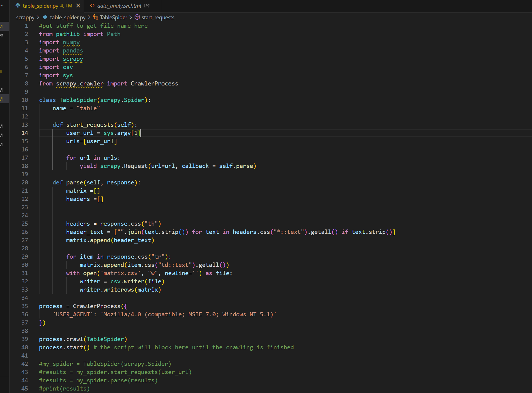Switch to the data_analyzer.html tab

pos(119,5)
